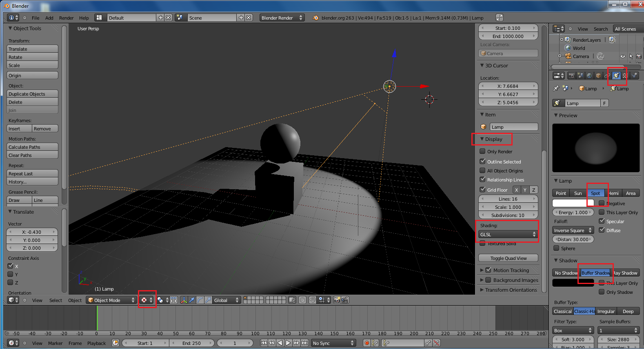644x349 pixels.
Task: Select the Spot lamp type tab
Action: (x=595, y=193)
